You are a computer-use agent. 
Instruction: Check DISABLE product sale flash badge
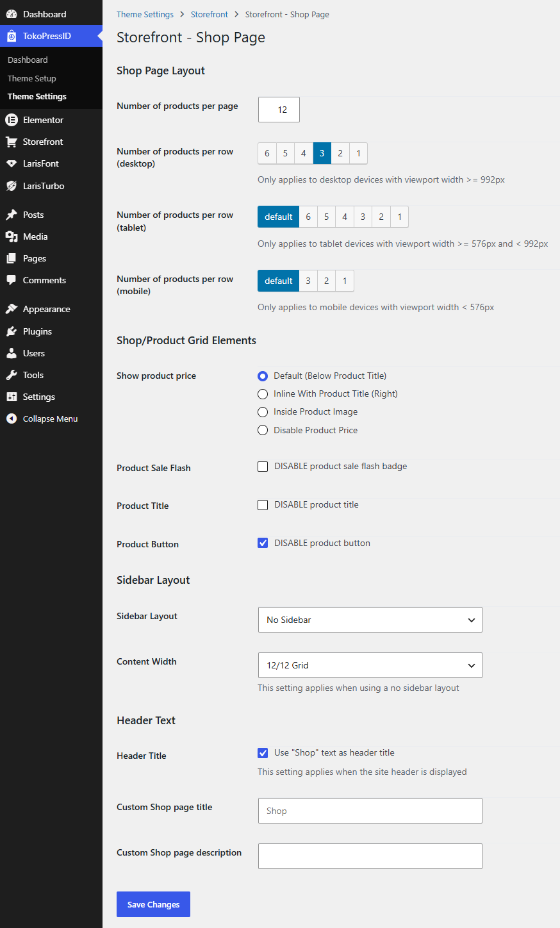pyautogui.click(x=263, y=467)
